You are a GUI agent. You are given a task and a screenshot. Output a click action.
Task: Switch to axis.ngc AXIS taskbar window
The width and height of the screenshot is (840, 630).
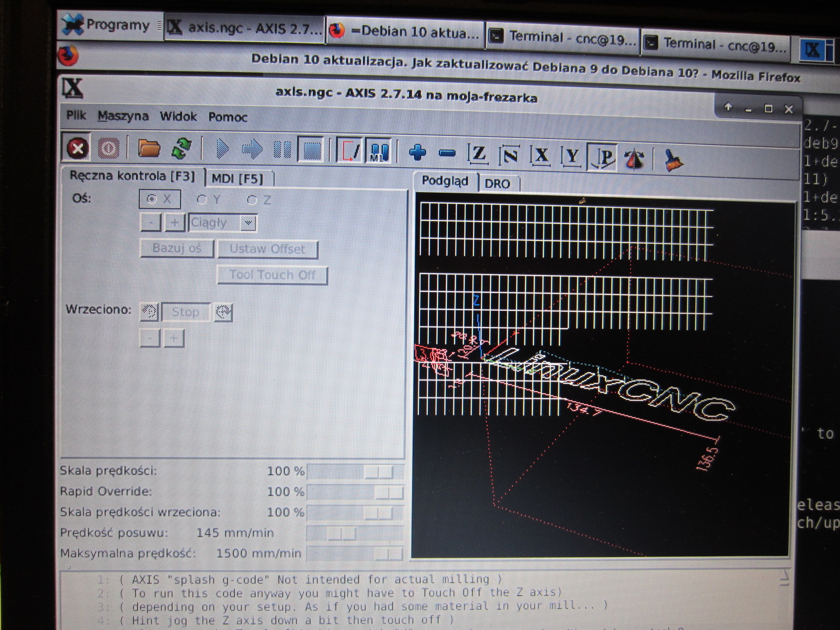click(x=245, y=28)
